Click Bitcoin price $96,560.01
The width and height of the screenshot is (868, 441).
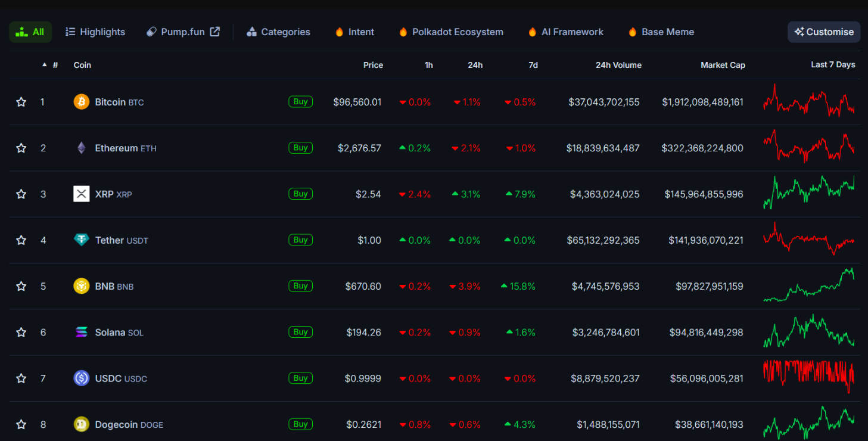357,102
